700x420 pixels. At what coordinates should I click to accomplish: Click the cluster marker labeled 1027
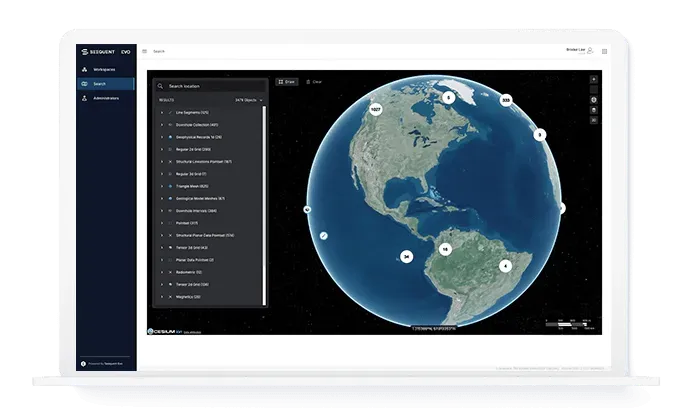[376, 108]
